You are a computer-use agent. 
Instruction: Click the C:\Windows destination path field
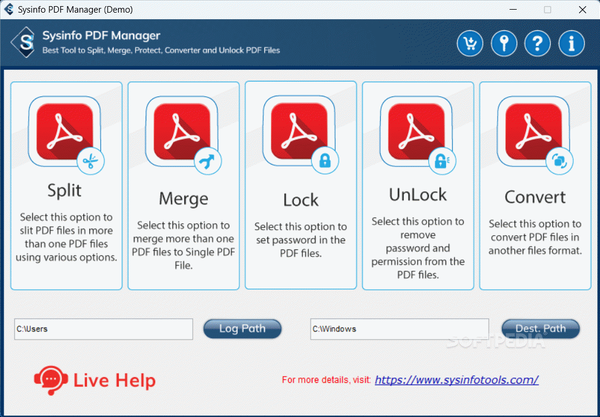click(x=399, y=329)
